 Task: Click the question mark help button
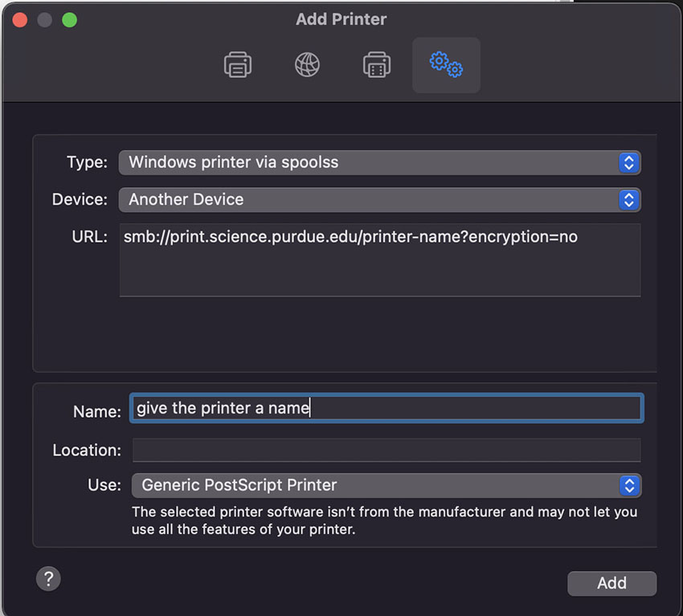(48, 578)
